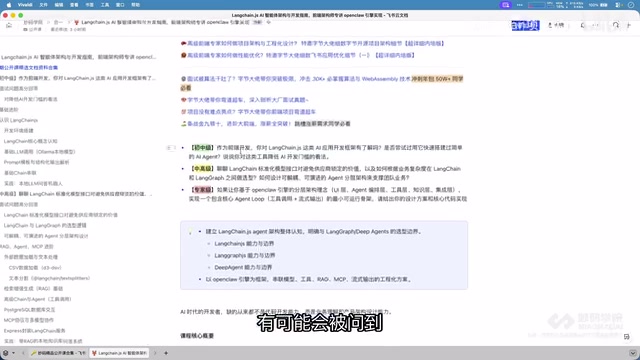Open the 公开课精选文档资料合集 sidebar link

tap(29, 67)
